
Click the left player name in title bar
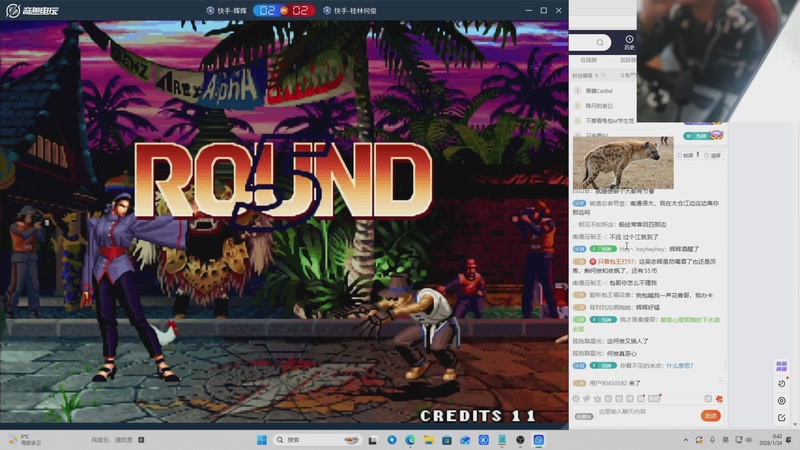[232, 10]
